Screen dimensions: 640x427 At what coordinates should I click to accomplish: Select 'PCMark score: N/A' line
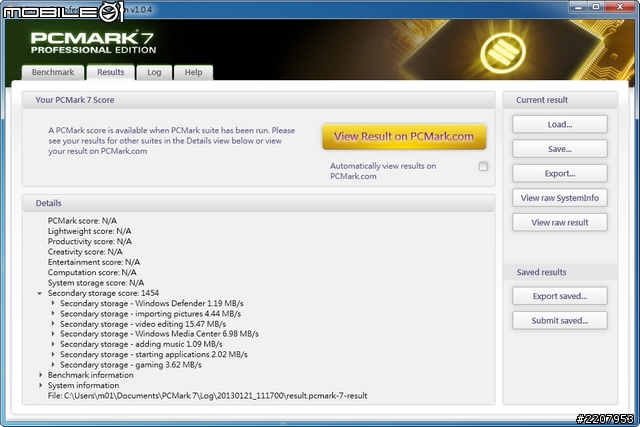tap(82, 221)
